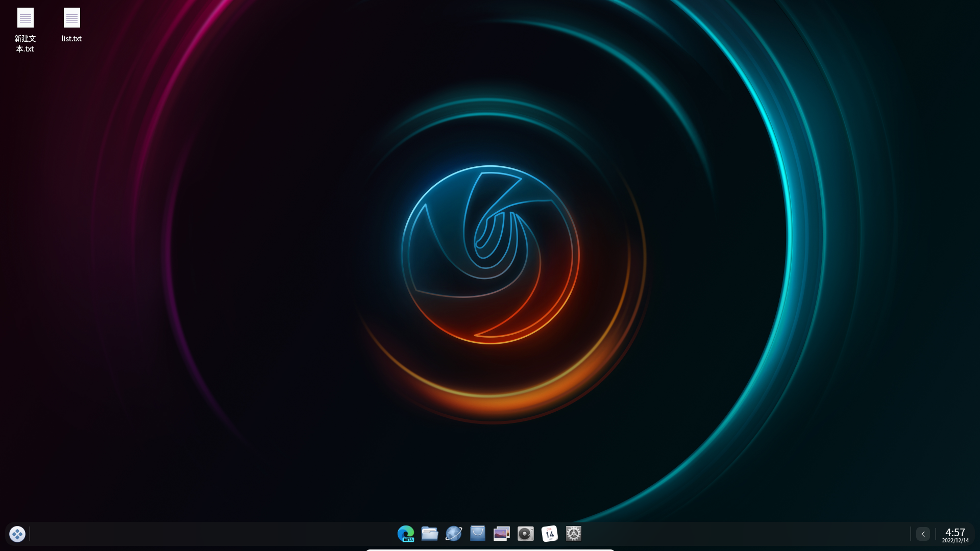Click the divider line next to launcher
The image size is (980, 551).
[30, 534]
